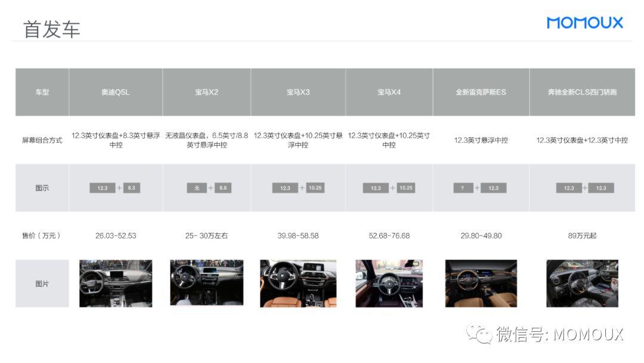Click the ? box in the 雷克萨斯ES diagram

pos(463,188)
